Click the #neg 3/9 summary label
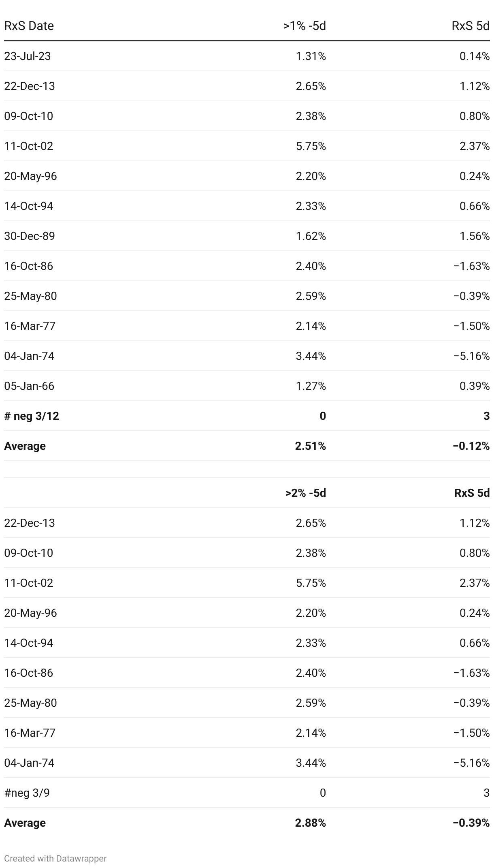 (x=27, y=793)
